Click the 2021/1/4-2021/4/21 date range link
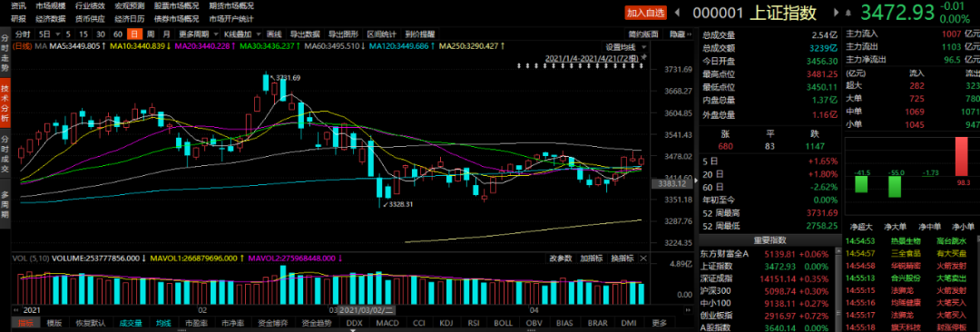980x332 pixels. 592,57
